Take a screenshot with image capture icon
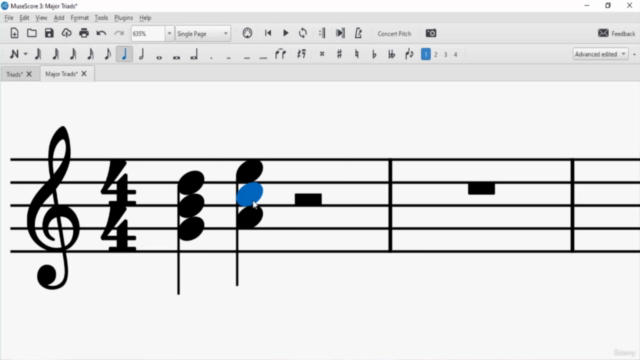 tap(431, 33)
